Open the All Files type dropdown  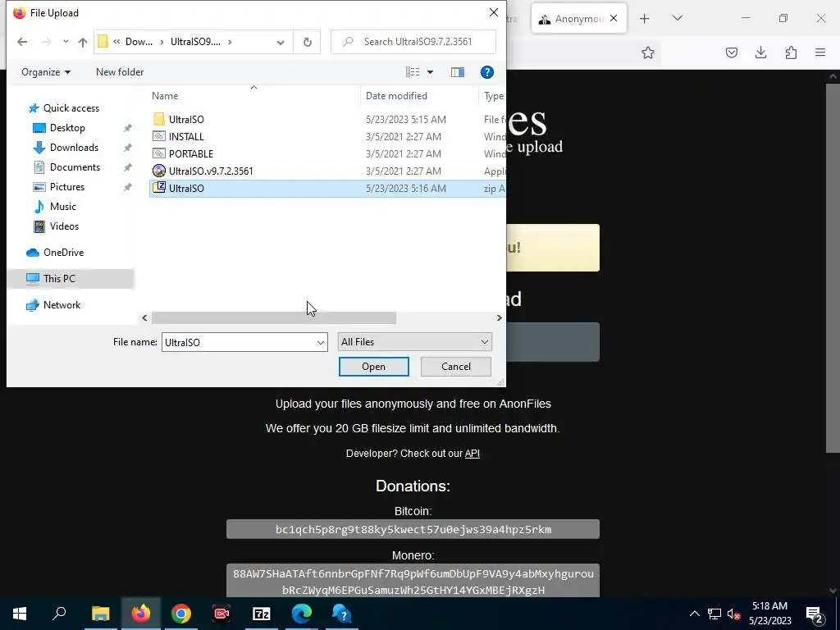[x=414, y=342]
